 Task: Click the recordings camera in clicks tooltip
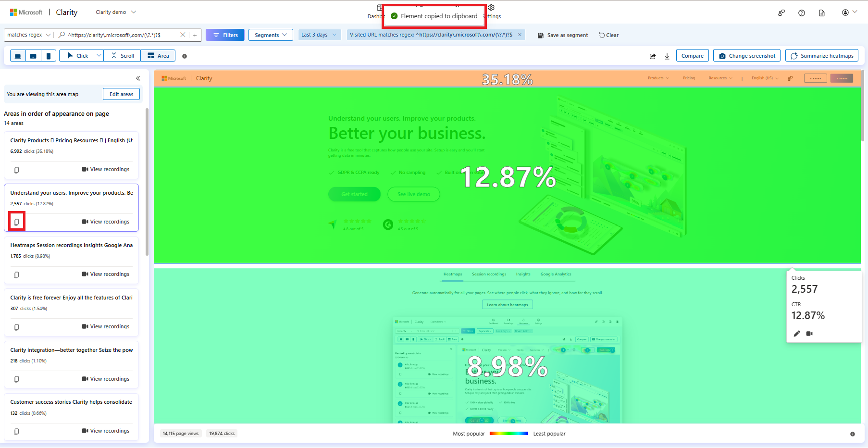click(809, 334)
